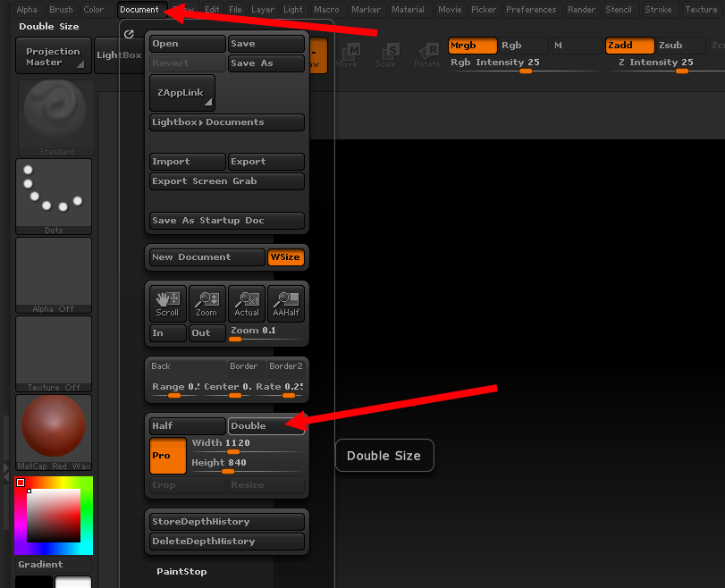
Task: Toggle the Gradient color button
Action: pyautogui.click(x=54, y=565)
